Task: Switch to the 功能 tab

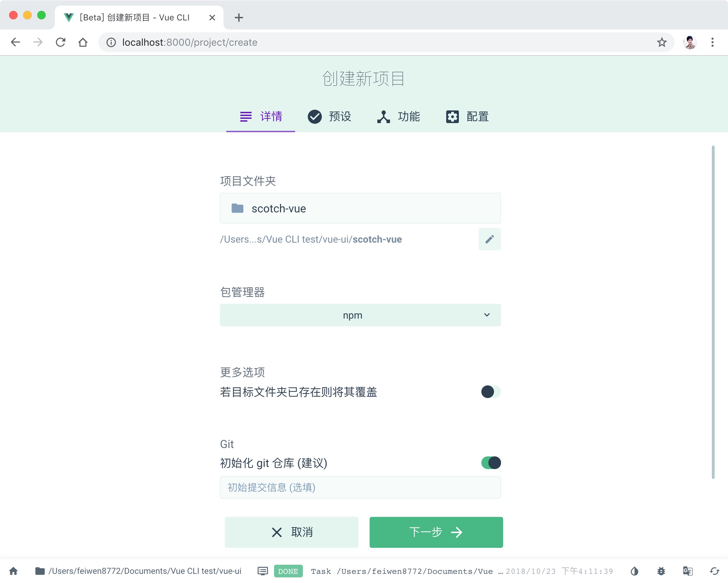Action: click(398, 116)
